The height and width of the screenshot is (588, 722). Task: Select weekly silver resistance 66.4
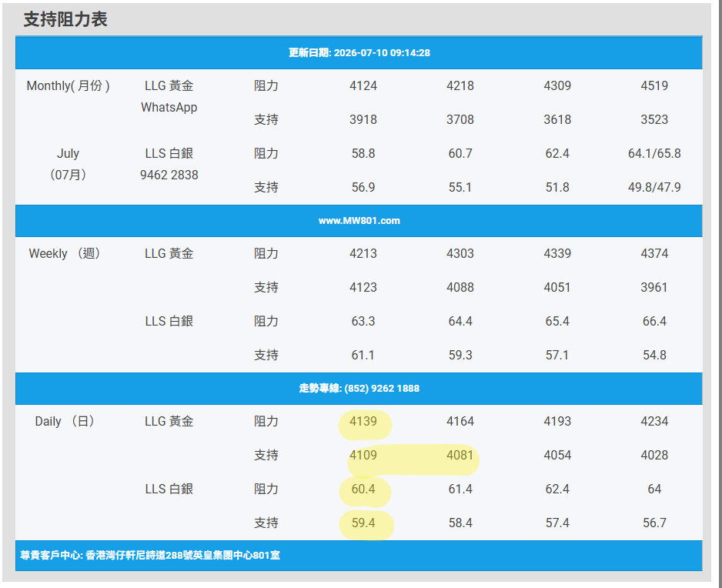click(654, 322)
